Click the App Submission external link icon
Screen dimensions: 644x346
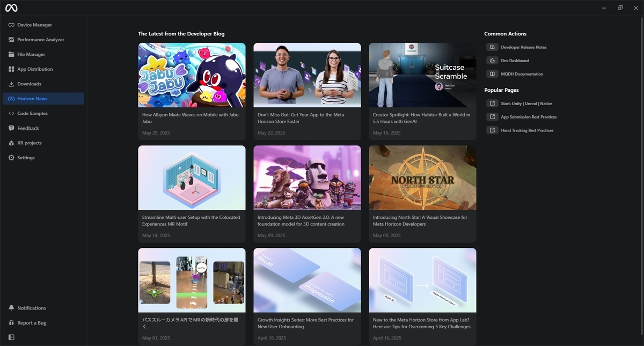pos(492,117)
